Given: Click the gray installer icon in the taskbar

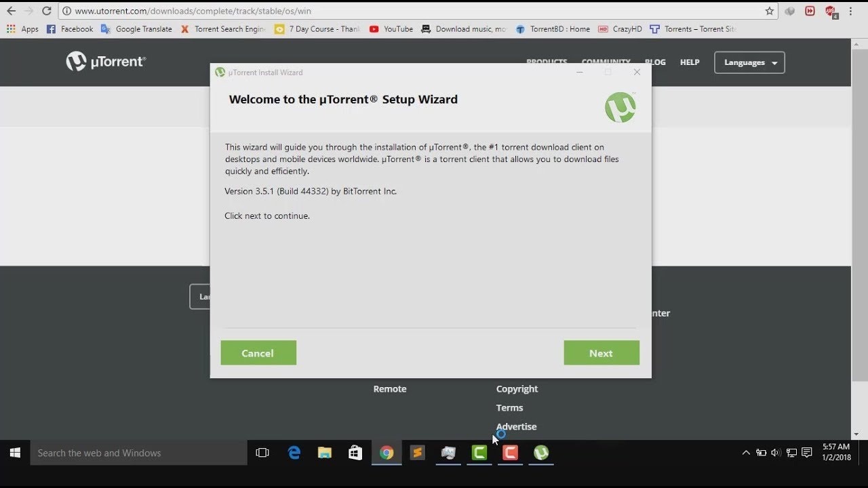Looking at the screenshot, I should [x=448, y=453].
